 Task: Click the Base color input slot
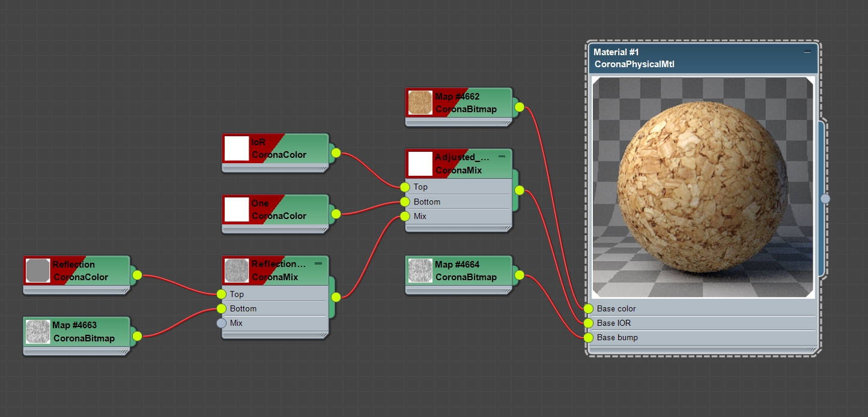pyautogui.click(x=587, y=308)
